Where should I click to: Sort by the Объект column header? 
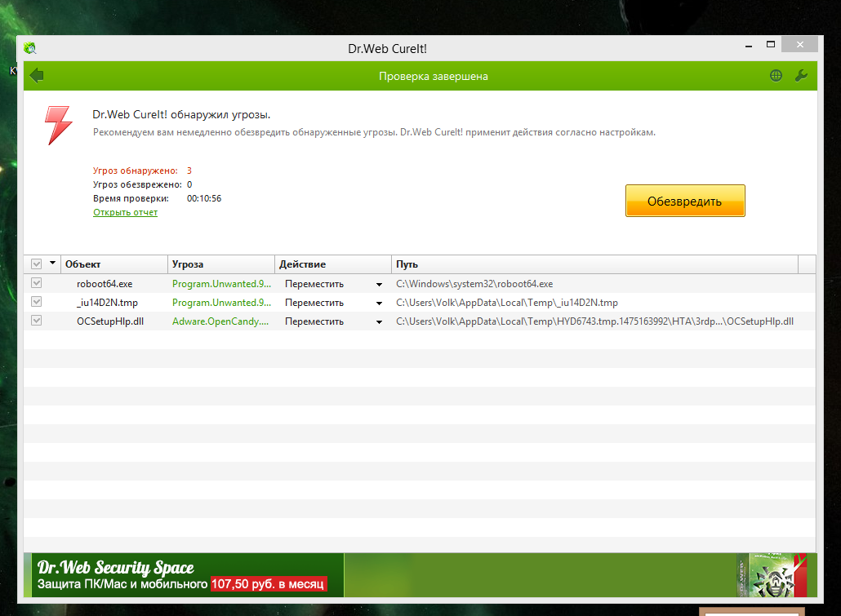coord(114,264)
